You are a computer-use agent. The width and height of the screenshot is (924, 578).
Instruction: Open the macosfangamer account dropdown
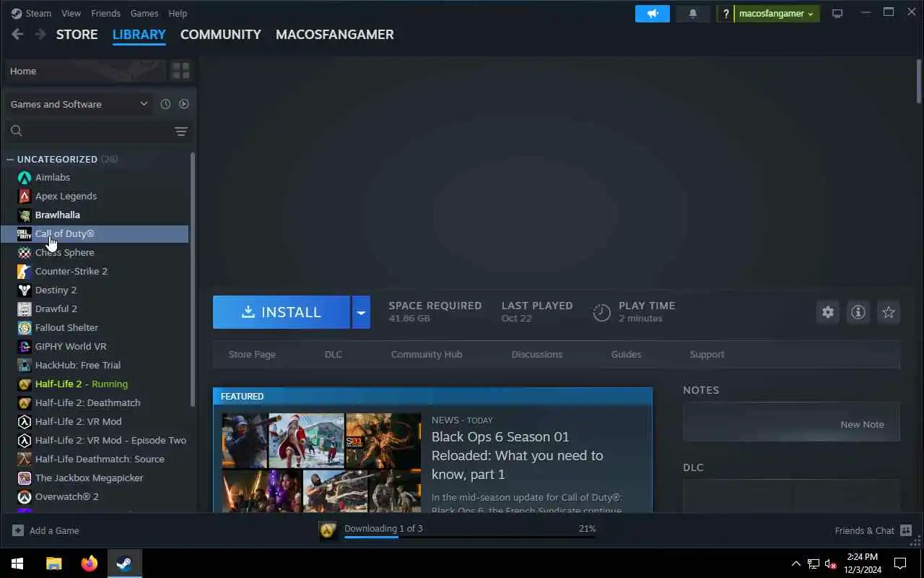click(x=777, y=14)
